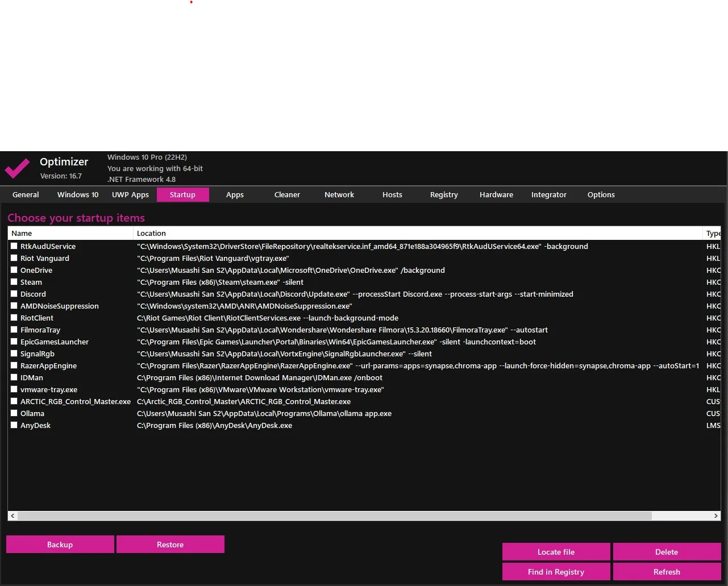Sort by the Name column header
Screen dimensions: 728x586
tap(70, 233)
